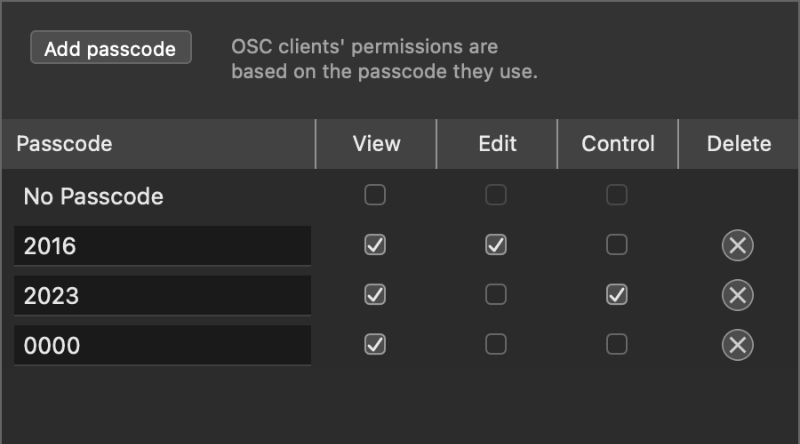Uncheck View permission for passcode 0000
800x444 pixels.
pos(375,345)
